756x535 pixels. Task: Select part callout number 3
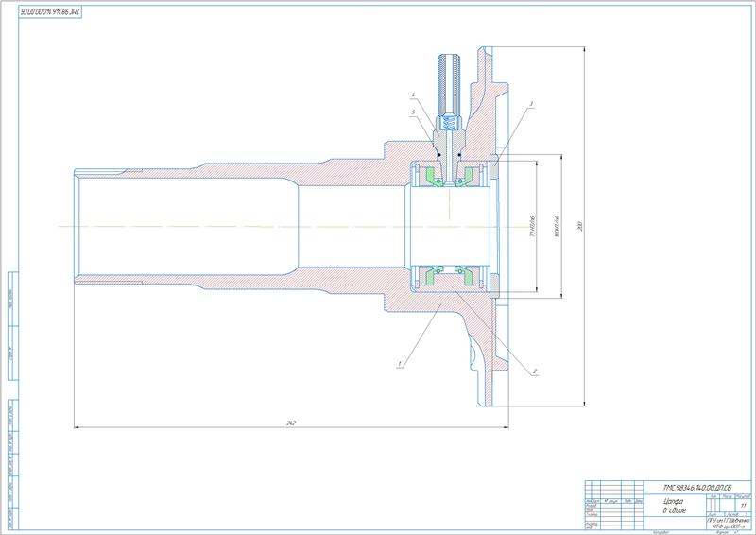[531, 103]
